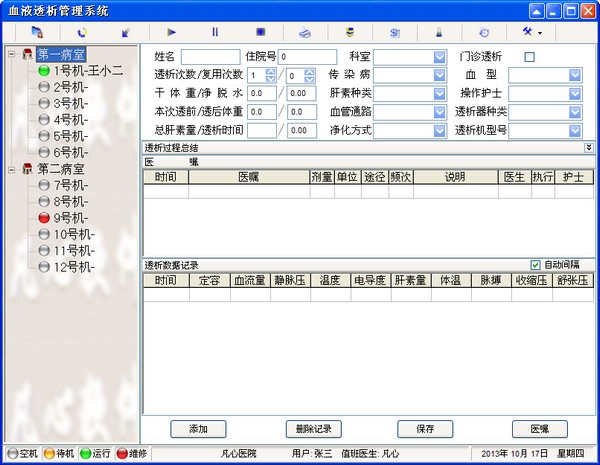Open the 肝素种类 dropdown

440,93
